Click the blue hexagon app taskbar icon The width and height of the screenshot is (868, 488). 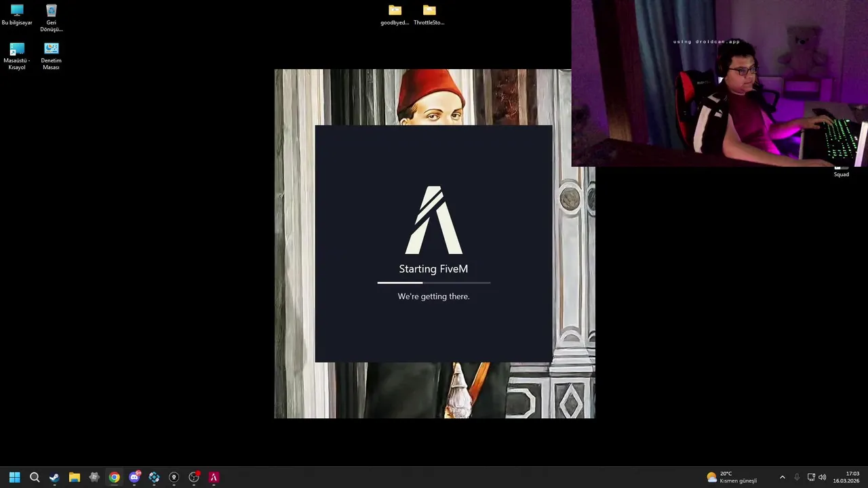tap(154, 477)
